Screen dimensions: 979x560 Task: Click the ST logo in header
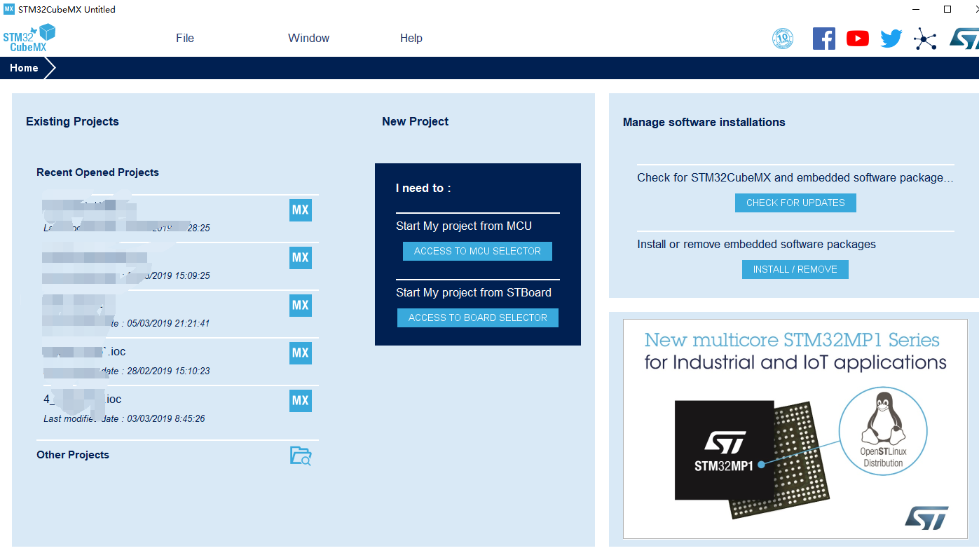click(964, 39)
